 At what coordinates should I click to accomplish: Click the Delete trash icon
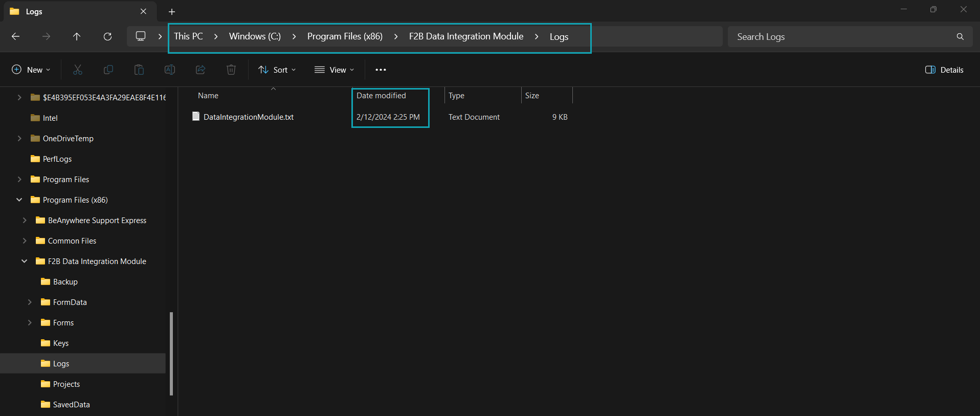click(231, 70)
